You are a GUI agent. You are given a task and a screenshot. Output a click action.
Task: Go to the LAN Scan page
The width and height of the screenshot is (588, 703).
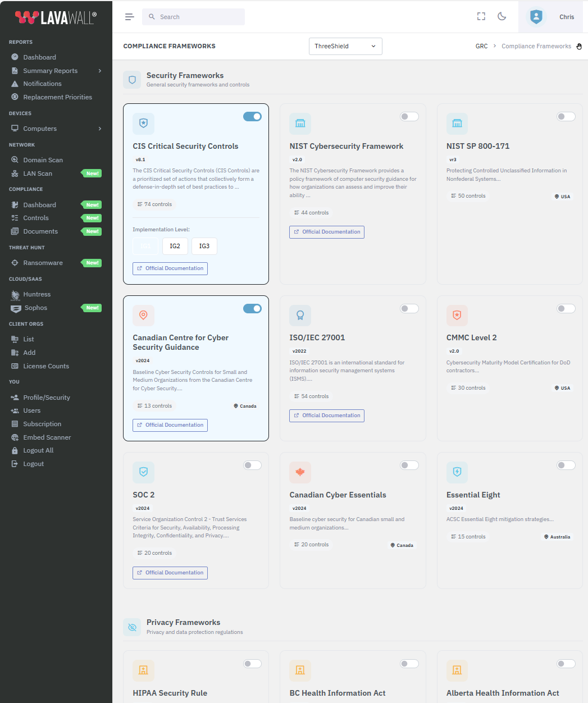pyautogui.click(x=38, y=174)
